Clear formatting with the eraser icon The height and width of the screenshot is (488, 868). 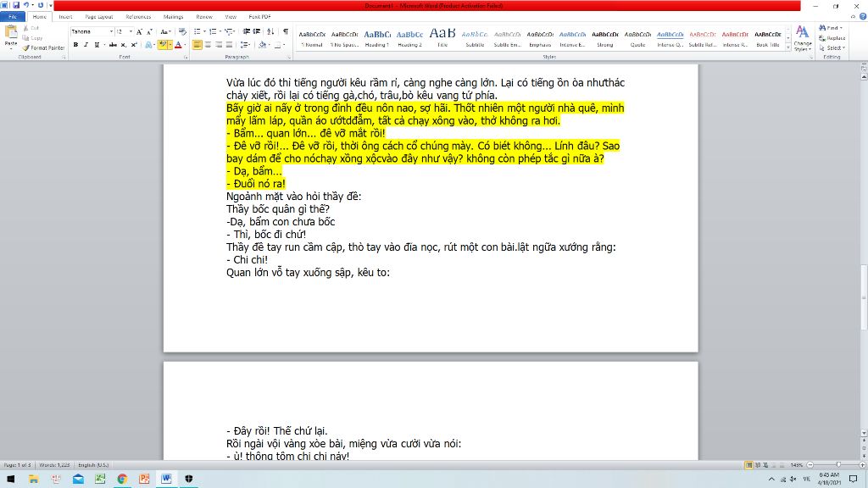click(x=182, y=32)
